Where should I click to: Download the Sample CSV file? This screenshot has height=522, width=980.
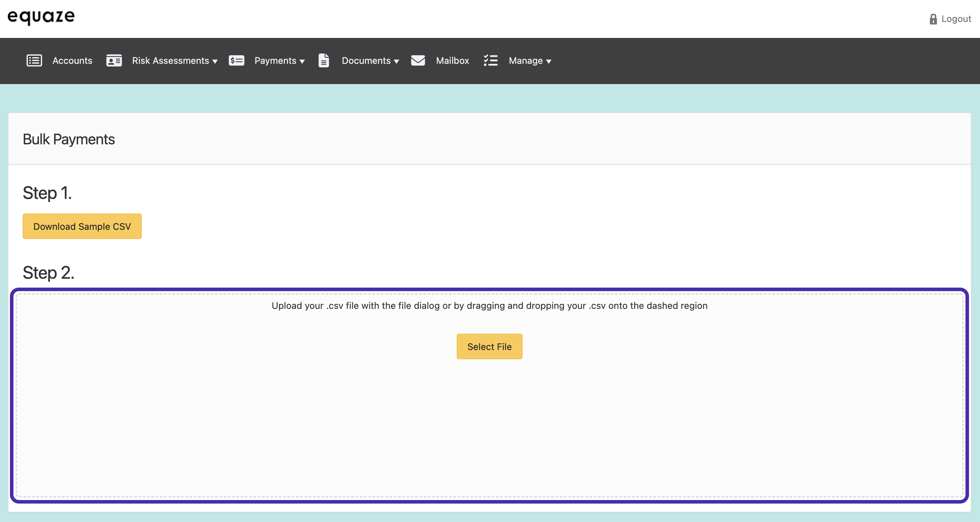pyautogui.click(x=82, y=226)
